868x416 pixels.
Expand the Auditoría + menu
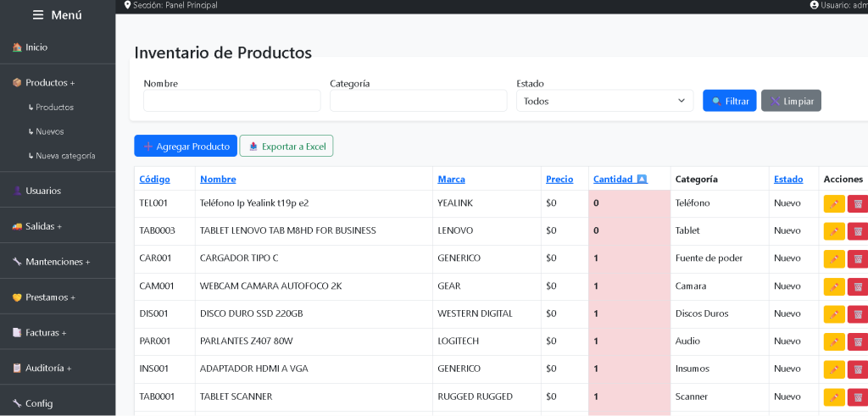pos(58,368)
